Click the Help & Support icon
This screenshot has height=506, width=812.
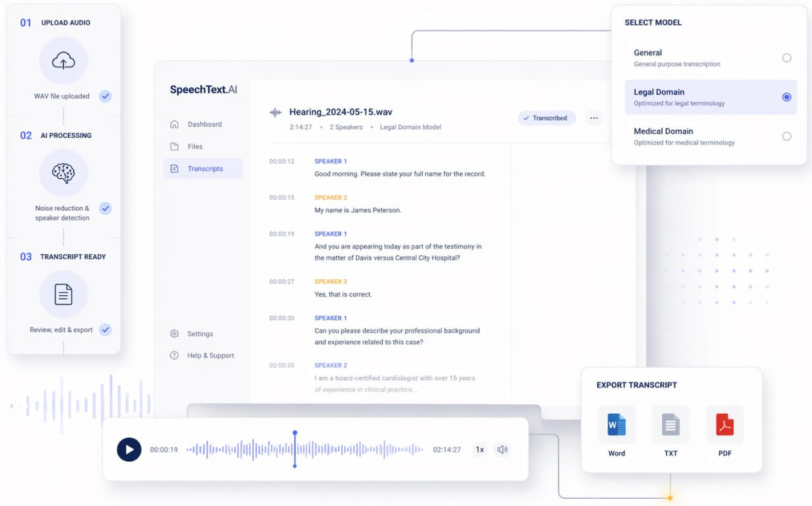point(174,355)
